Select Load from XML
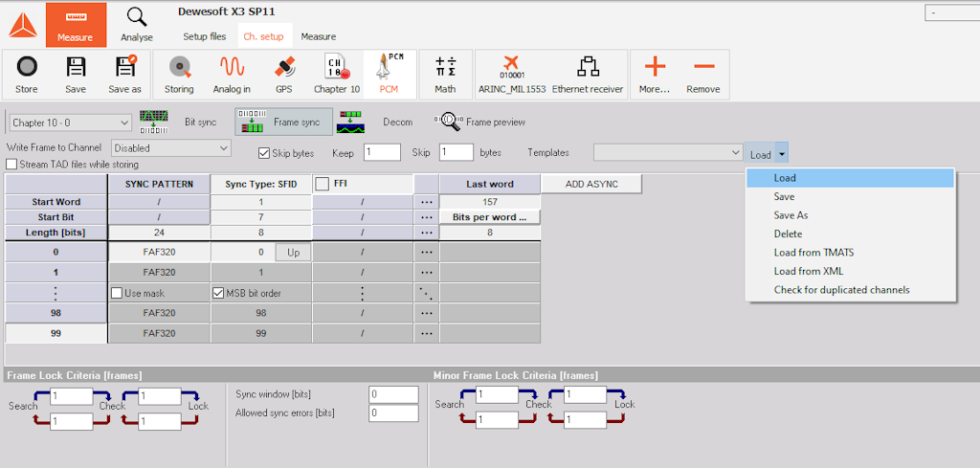This screenshot has width=980, height=468. click(851, 271)
